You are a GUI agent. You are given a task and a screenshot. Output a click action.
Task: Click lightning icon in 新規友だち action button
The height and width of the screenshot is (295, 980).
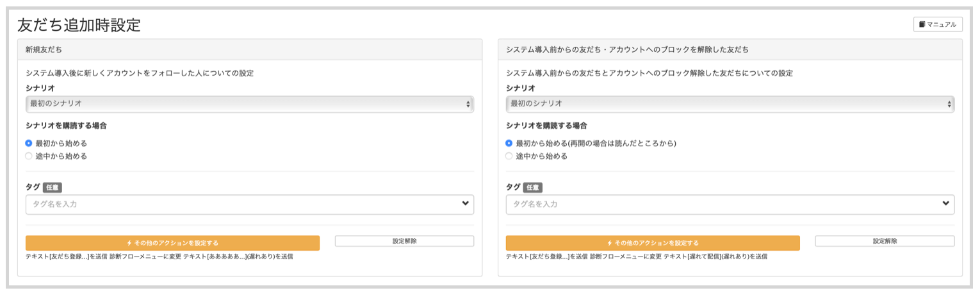click(x=129, y=243)
